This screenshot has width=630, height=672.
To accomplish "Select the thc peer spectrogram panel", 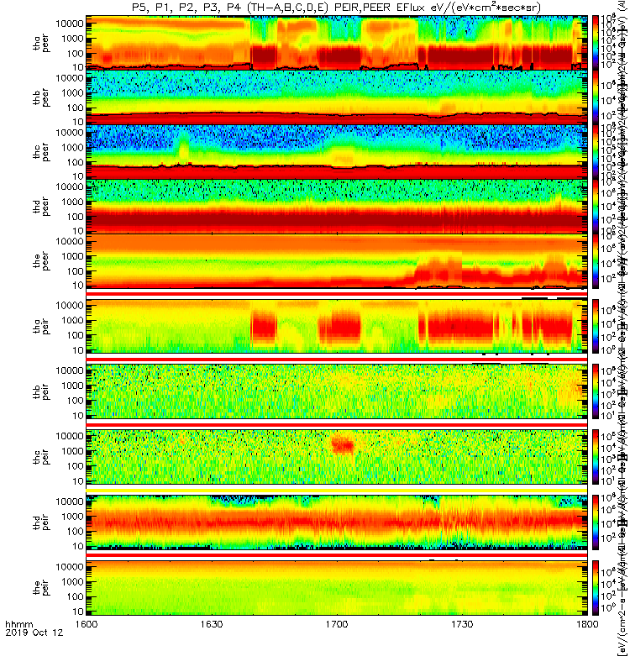I will pos(337,152).
